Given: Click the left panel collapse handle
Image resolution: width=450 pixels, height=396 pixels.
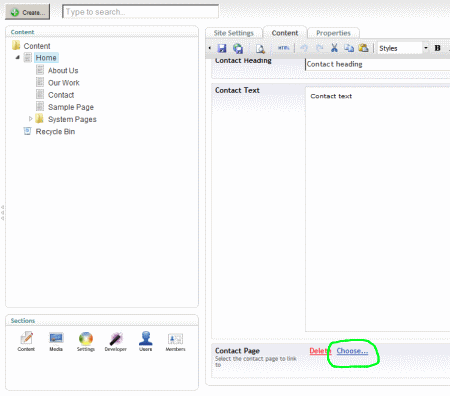Looking at the screenshot, I should pyautogui.click(x=3, y=212).
